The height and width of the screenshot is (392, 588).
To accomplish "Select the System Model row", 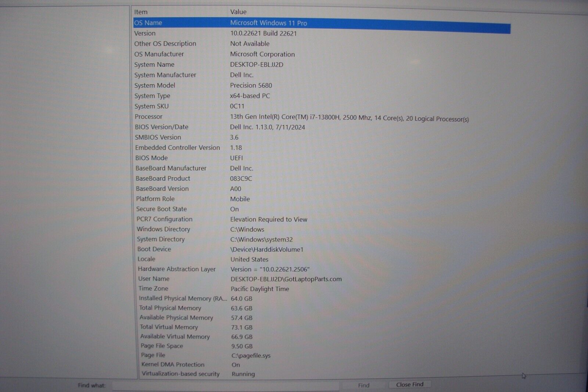I will 322,85.
